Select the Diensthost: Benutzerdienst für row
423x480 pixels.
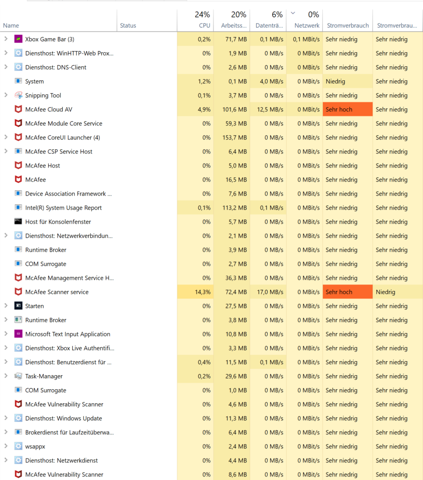(x=211, y=362)
